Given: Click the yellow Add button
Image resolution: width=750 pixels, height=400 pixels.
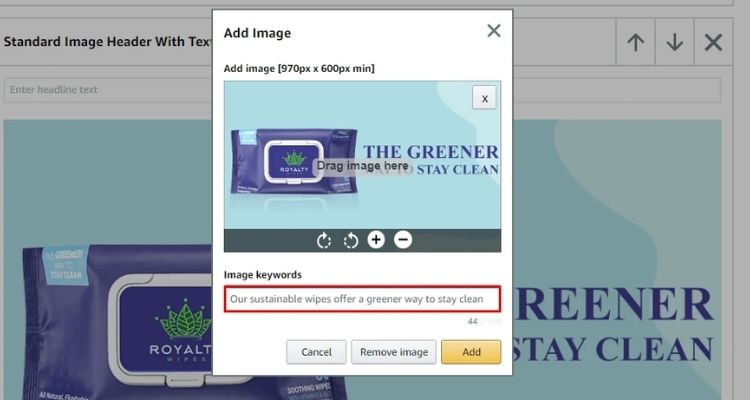Looking at the screenshot, I should coord(471,352).
